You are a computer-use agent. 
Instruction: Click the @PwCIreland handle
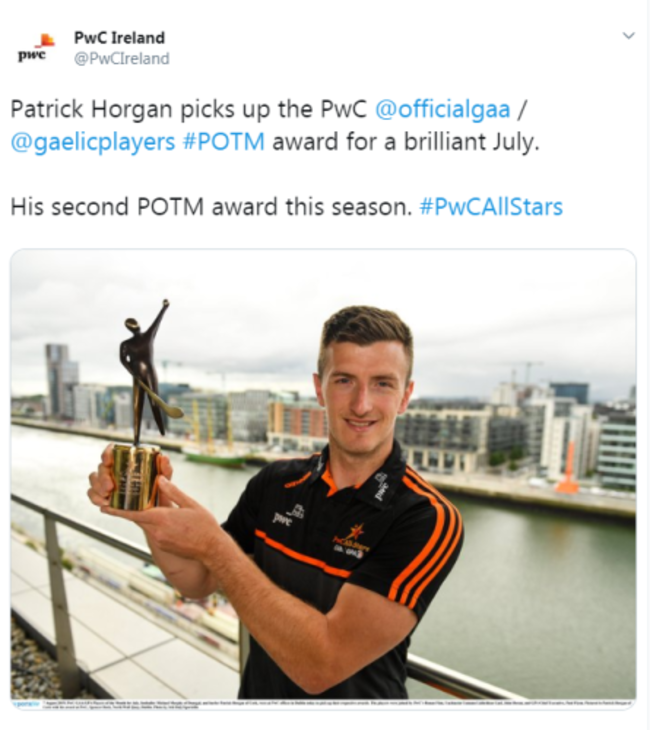click(x=122, y=59)
